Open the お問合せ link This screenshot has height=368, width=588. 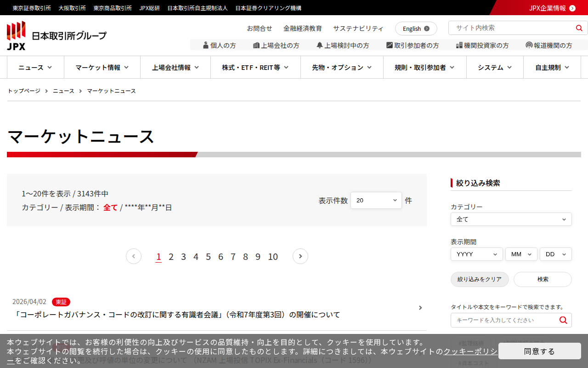click(x=260, y=29)
